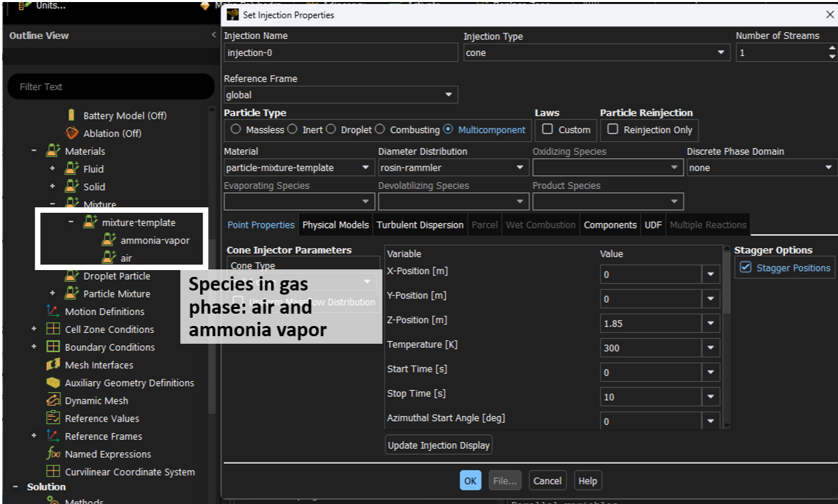This screenshot has height=504, width=838.
Task: Select the Droplet particle type
Action: point(331,129)
